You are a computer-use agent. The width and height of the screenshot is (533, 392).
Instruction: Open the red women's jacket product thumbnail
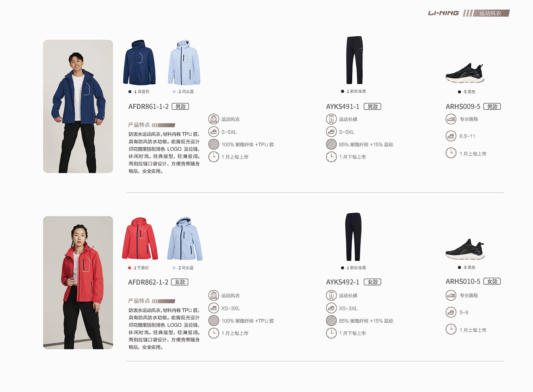point(140,239)
